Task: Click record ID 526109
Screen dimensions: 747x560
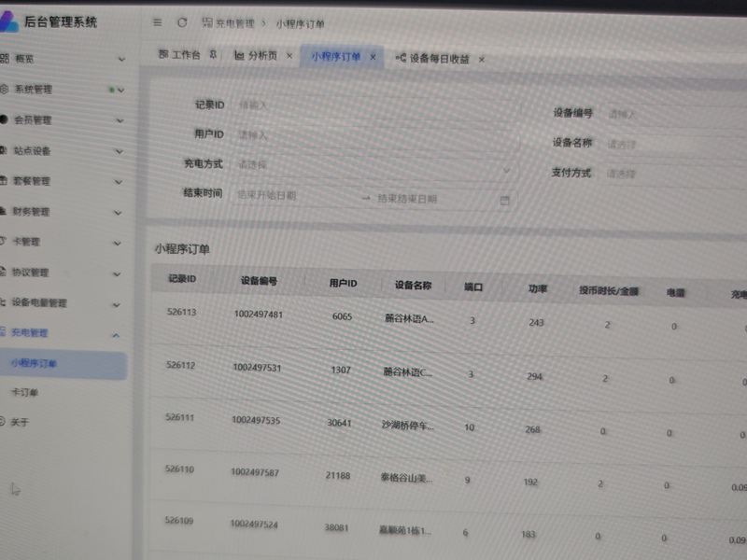Action: pos(178,521)
